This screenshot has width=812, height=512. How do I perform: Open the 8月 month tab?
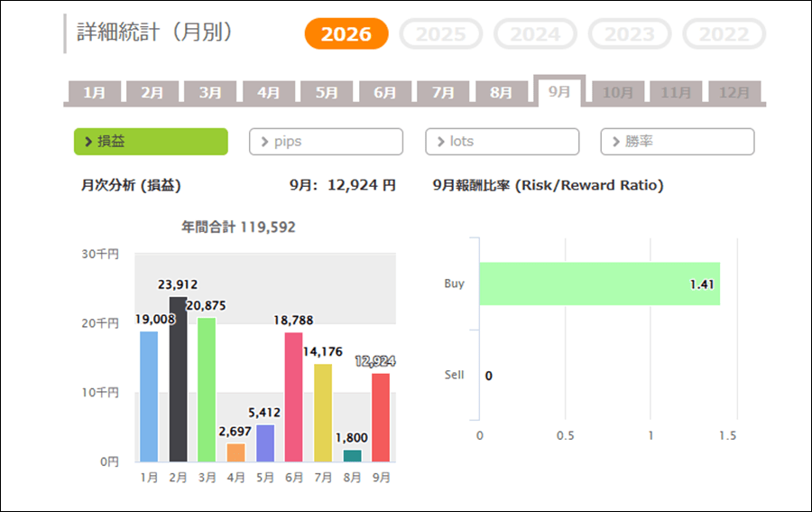502,92
